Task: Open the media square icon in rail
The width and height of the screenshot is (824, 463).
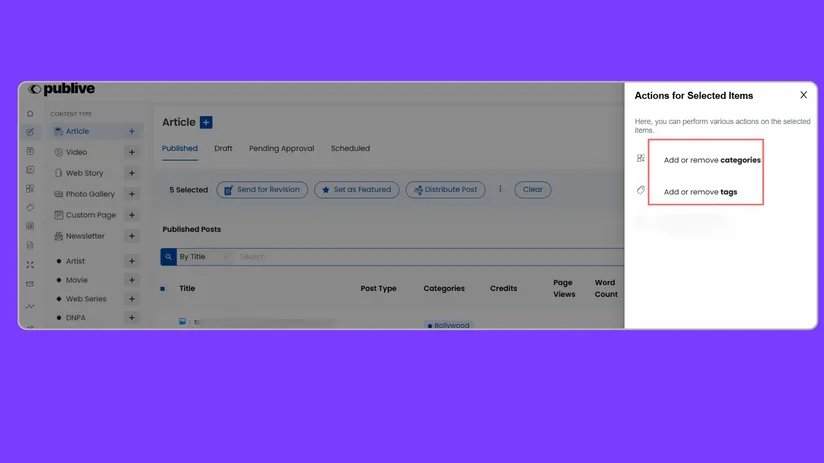Action: (30, 170)
